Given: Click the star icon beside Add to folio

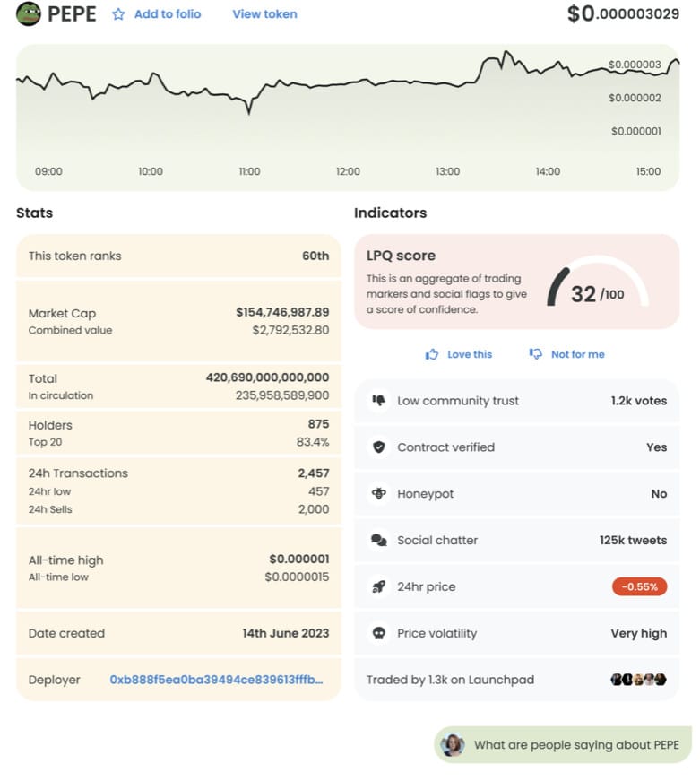Looking at the screenshot, I should point(118,14).
